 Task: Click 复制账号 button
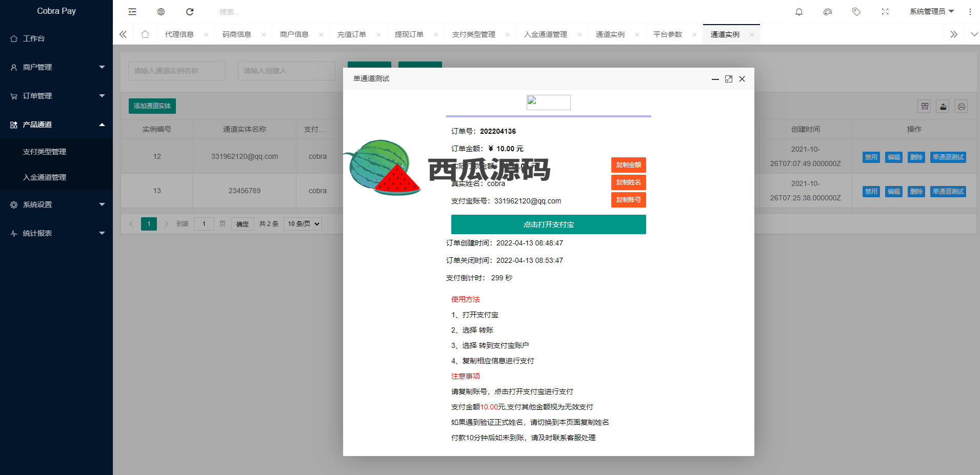pyautogui.click(x=629, y=200)
